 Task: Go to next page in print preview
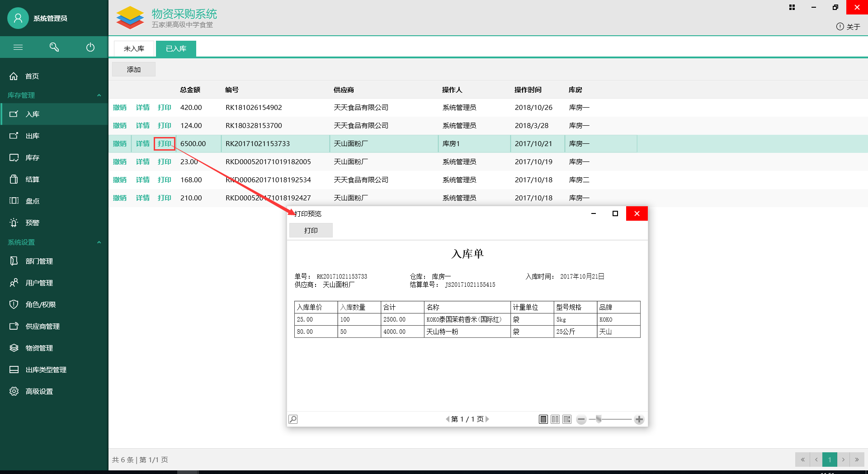(x=487, y=419)
